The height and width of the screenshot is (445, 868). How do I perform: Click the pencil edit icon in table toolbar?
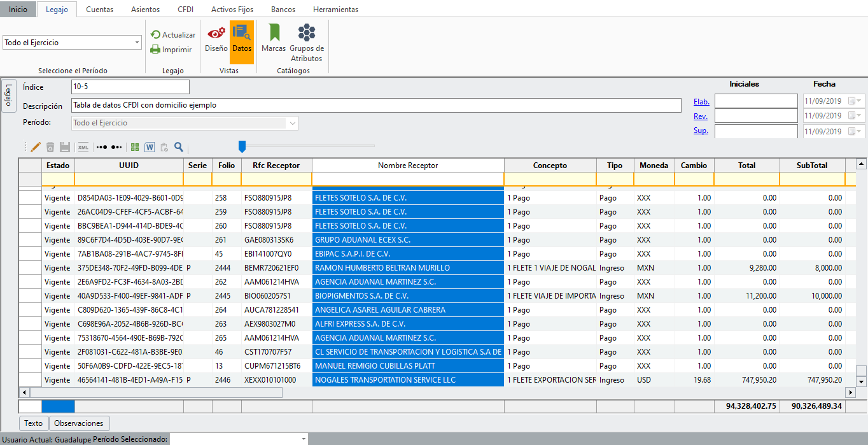36,147
